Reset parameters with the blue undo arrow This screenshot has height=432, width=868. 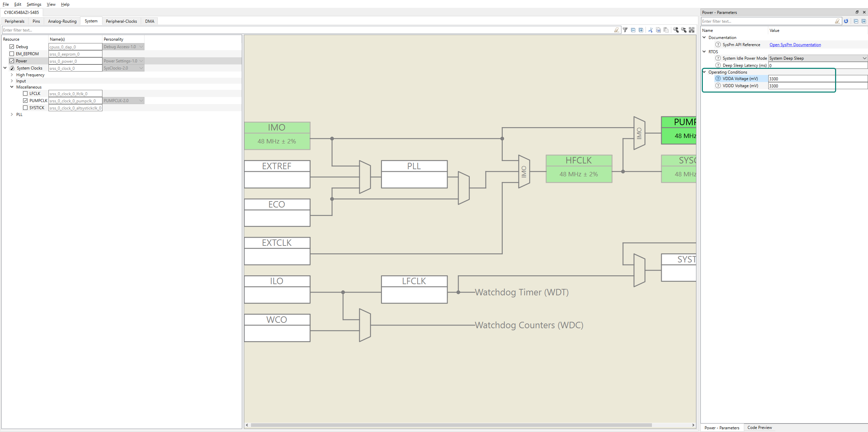tap(846, 21)
